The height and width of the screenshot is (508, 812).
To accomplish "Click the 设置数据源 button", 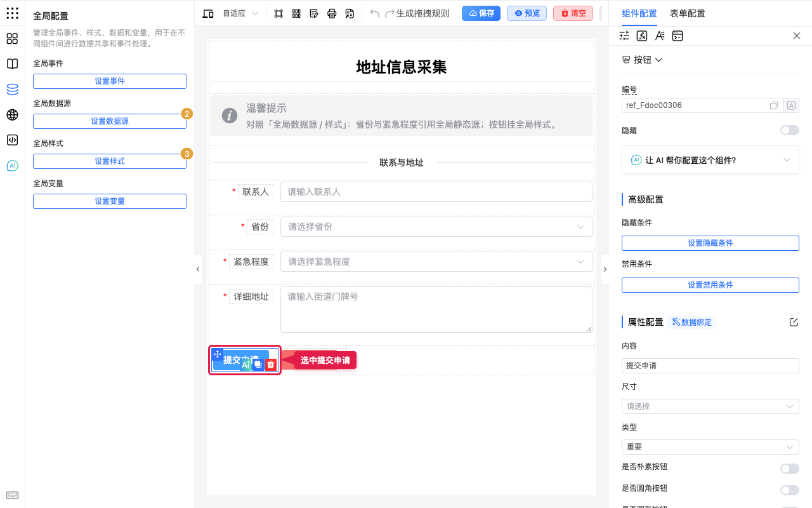I will point(110,121).
